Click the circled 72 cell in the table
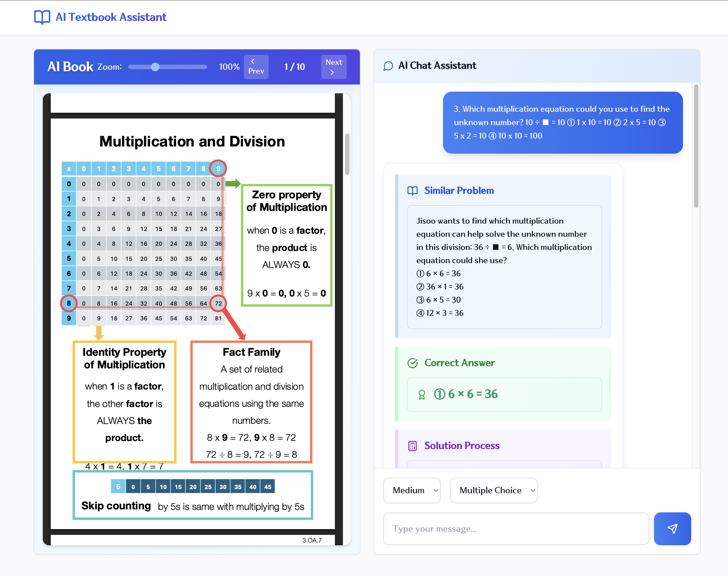This screenshot has height=576, width=728. (218, 303)
